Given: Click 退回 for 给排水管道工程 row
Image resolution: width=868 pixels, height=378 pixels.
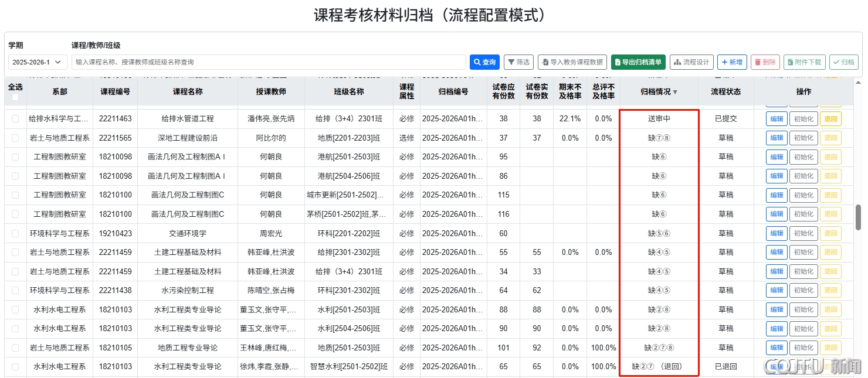Looking at the screenshot, I should pyautogui.click(x=830, y=119).
